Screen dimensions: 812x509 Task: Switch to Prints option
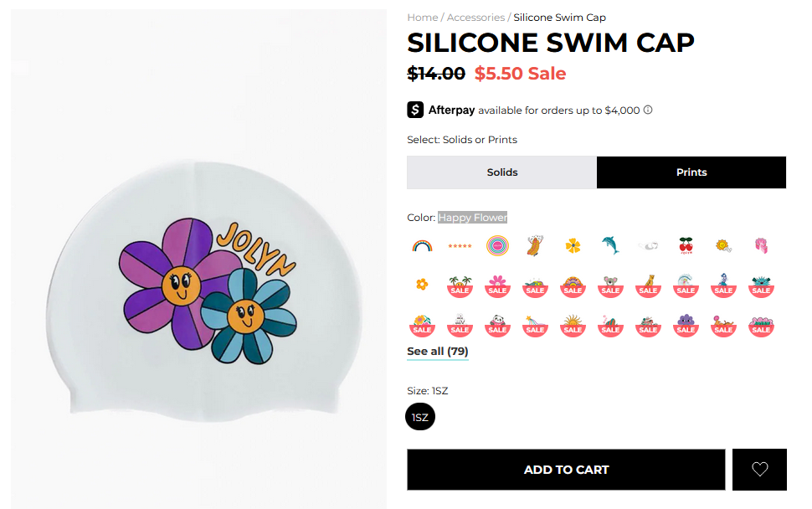tap(691, 172)
